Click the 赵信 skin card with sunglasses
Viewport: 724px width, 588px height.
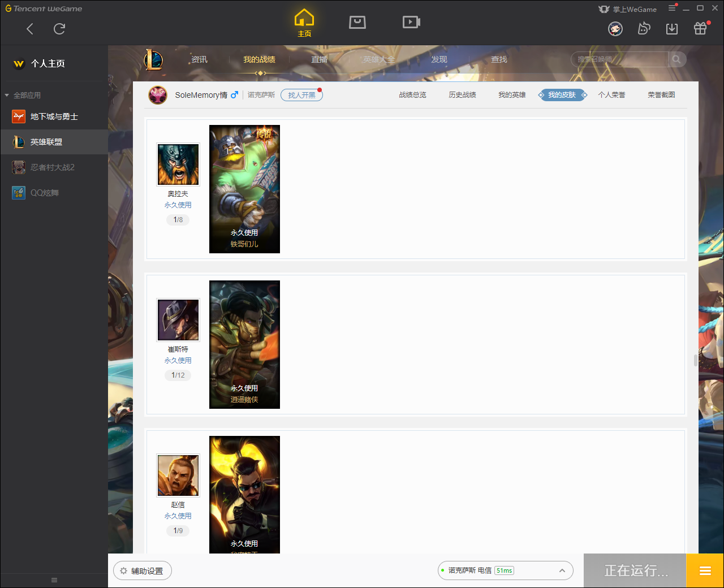pyautogui.click(x=244, y=495)
